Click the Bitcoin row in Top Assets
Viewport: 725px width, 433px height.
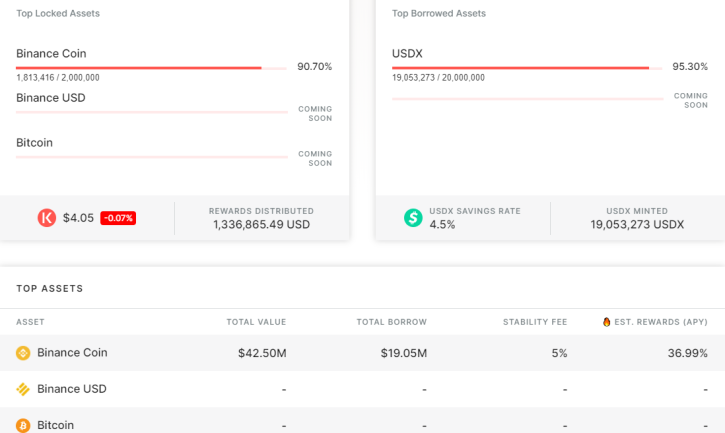tap(362, 422)
